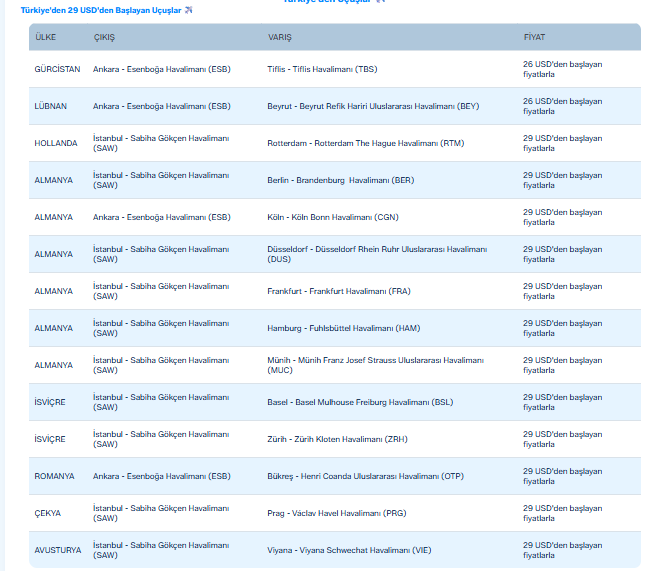Click Ankara Esenboğa departure in GÜRCİSTAN row

coord(162,69)
